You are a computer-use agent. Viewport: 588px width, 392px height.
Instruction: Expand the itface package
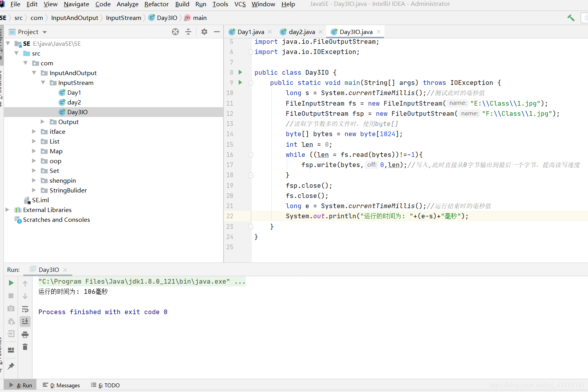pos(34,131)
